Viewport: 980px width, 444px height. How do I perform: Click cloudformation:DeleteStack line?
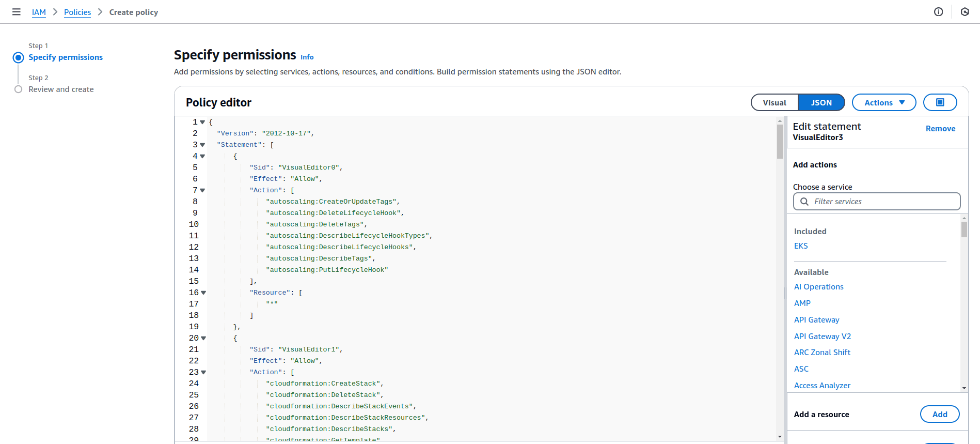pyautogui.click(x=325, y=395)
